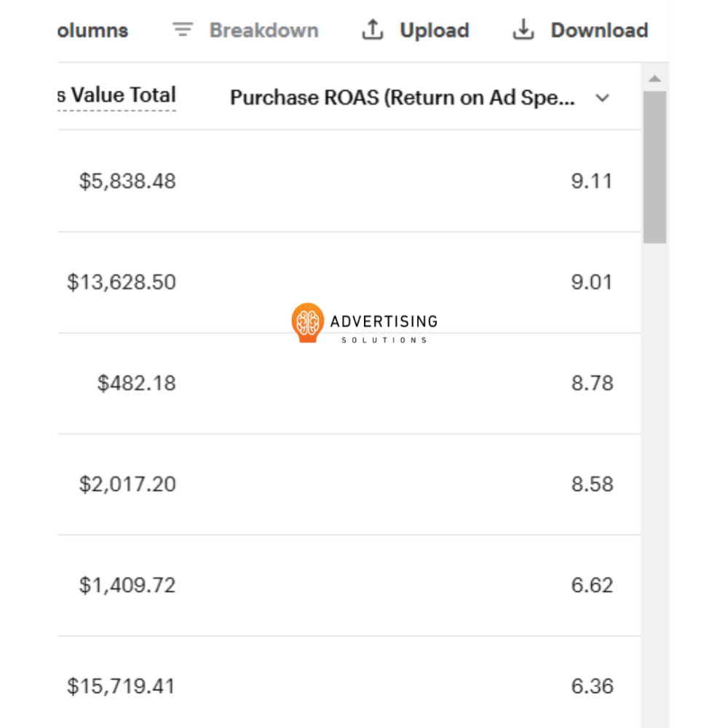Screen dimensions: 728x728
Task: Open the Breakdown menu
Action: [264, 31]
